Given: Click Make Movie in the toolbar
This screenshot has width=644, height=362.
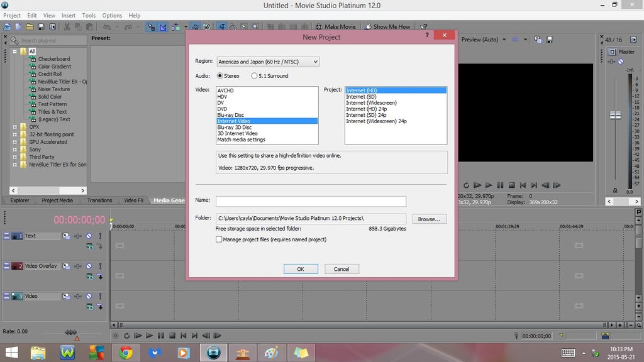Looking at the screenshot, I should coord(336,27).
